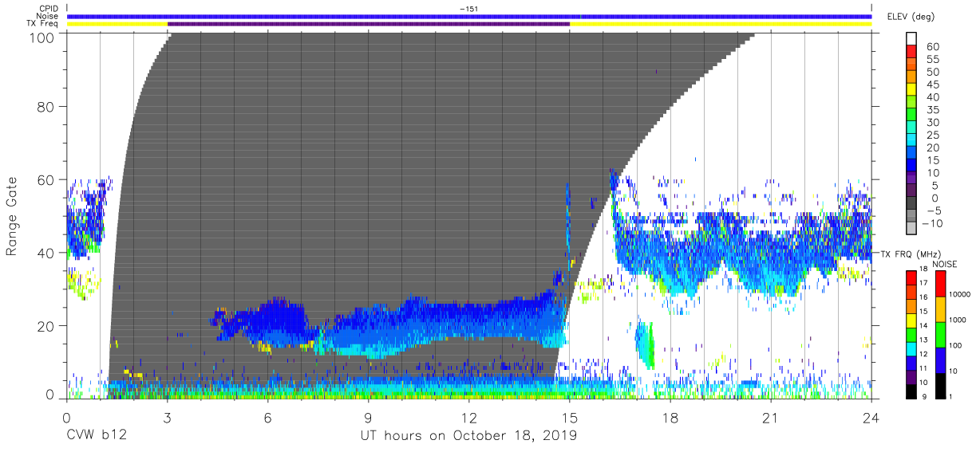The width and height of the screenshot is (980, 452).
Task: Click the Noise row label
Action: (49, 16)
